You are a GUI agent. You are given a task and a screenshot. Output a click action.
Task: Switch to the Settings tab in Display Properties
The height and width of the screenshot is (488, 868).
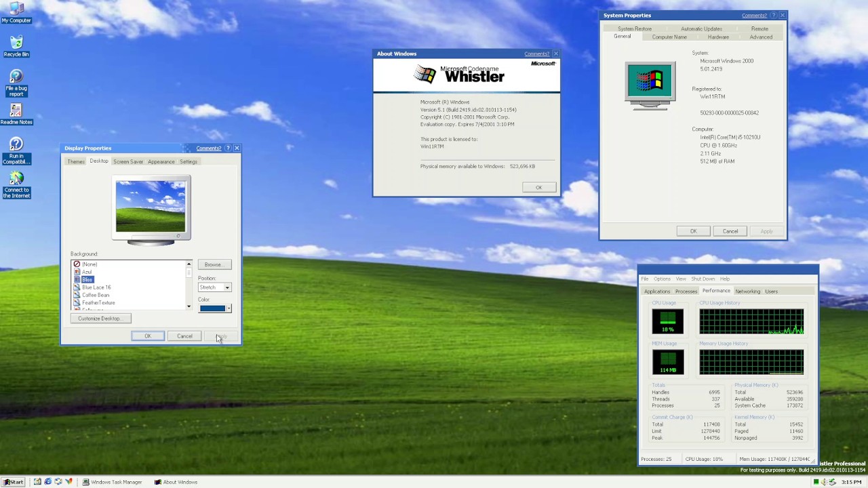click(189, 161)
